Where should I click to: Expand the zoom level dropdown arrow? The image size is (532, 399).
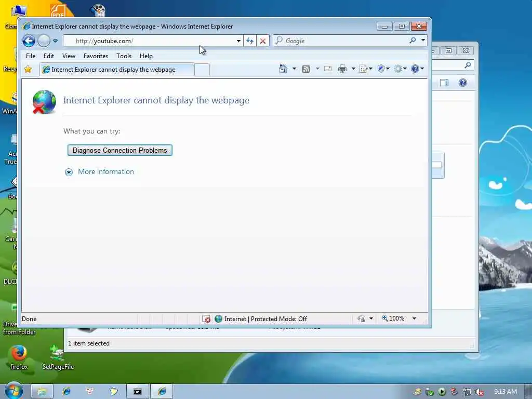pos(414,318)
